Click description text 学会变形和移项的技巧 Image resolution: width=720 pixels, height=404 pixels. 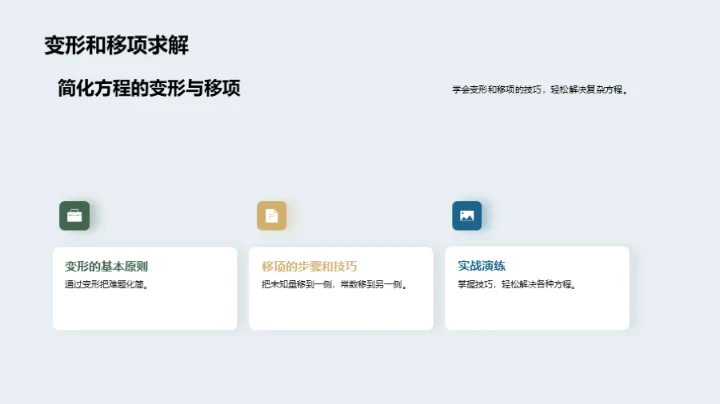497,90
